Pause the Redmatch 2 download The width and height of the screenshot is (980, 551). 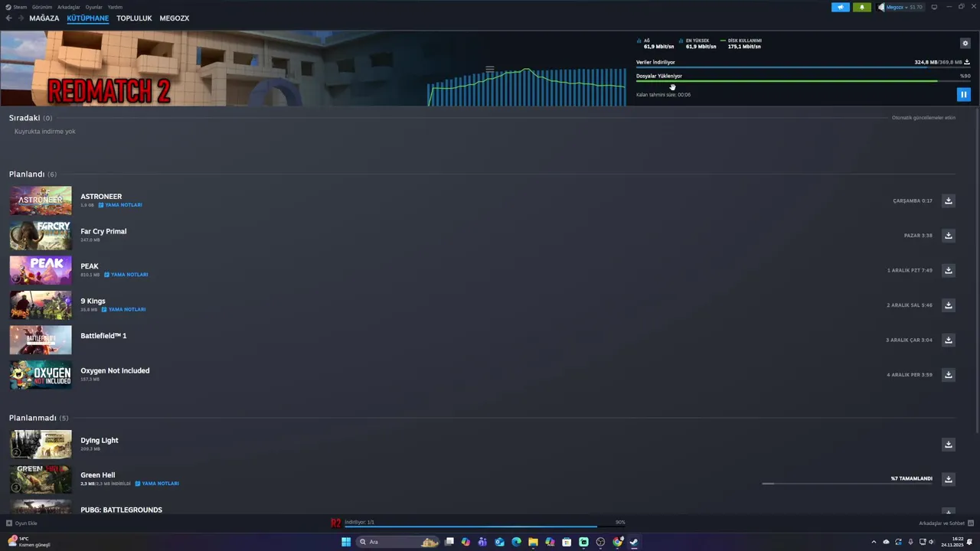(964, 94)
